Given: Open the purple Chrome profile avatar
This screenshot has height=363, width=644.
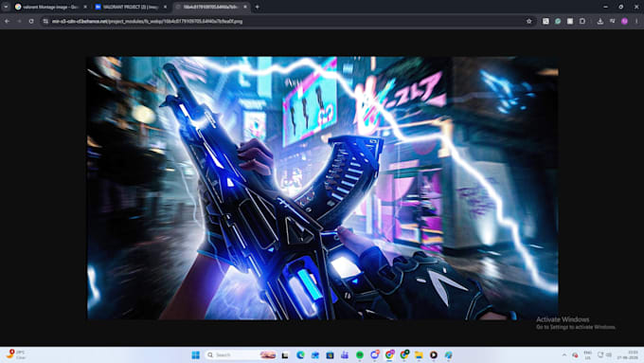Looking at the screenshot, I should pyautogui.click(x=624, y=22).
